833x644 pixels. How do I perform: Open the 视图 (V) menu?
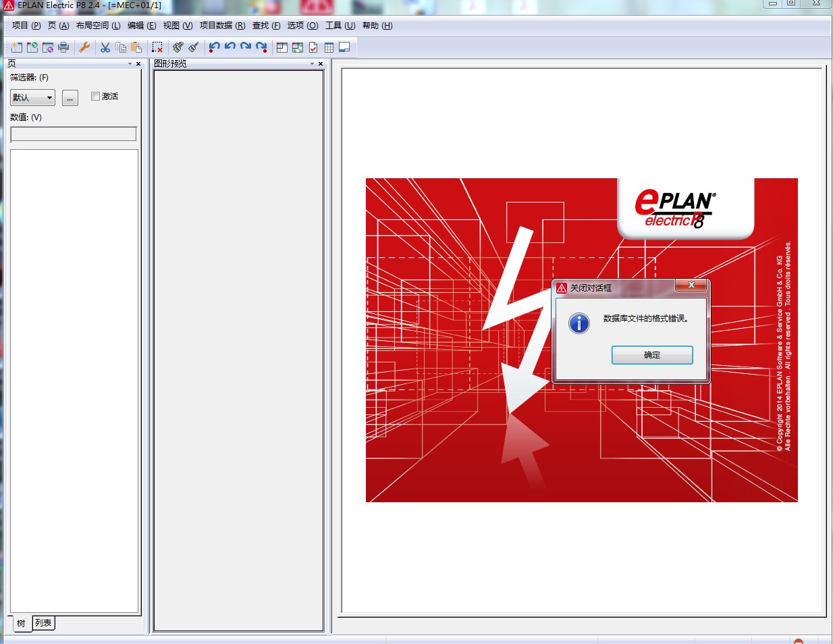tap(178, 26)
